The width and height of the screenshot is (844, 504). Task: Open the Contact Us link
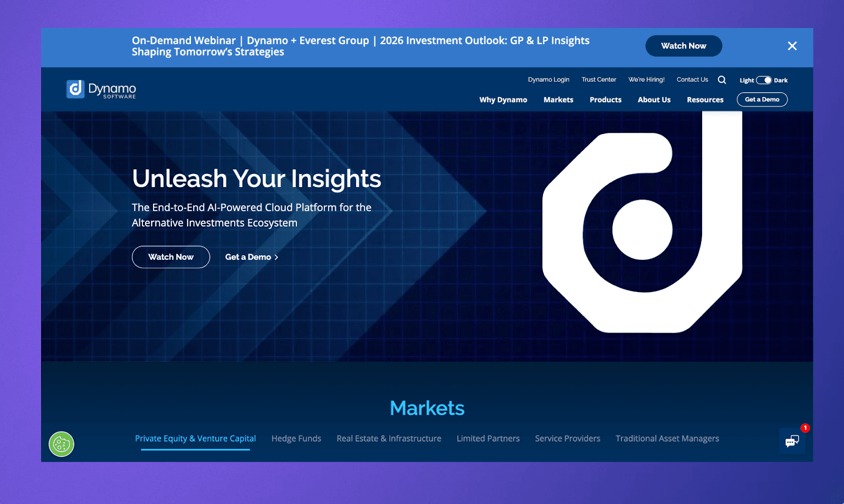[x=692, y=80]
